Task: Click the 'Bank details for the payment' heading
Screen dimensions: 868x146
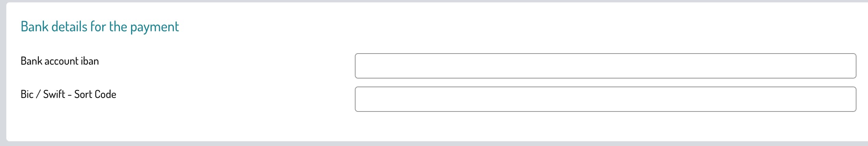Action: [x=100, y=27]
